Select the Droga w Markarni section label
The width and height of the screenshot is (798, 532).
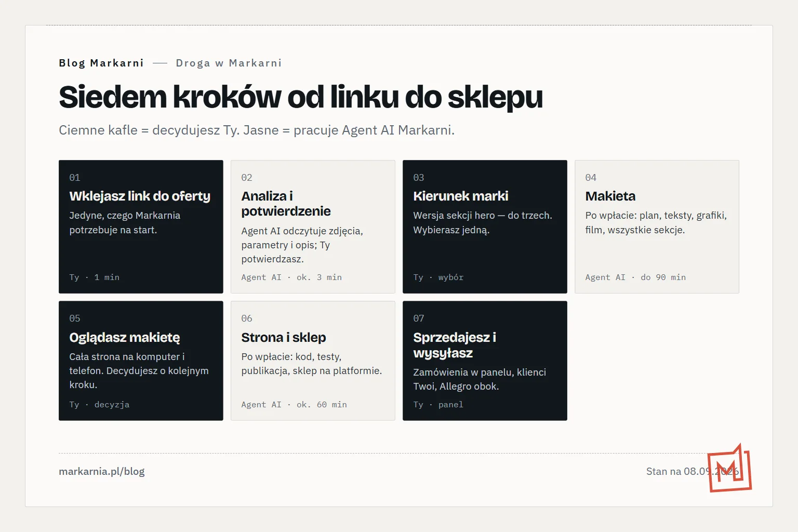pyautogui.click(x=229, y=63)
